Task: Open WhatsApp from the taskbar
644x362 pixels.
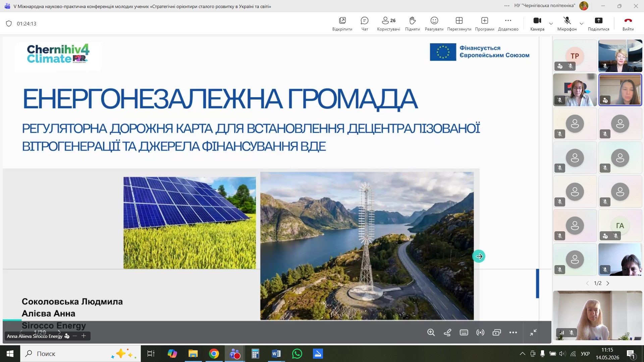Action: coord(297,354)
